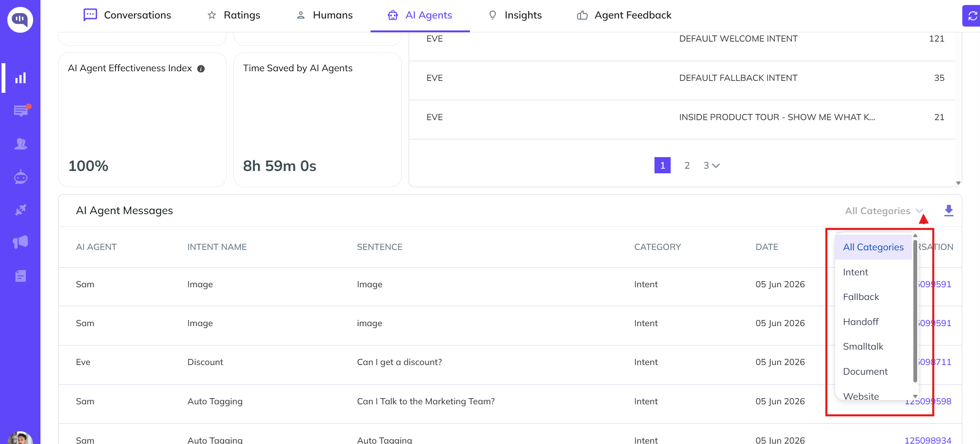Click the intents table scroll-down arrow
The image size is (980, 444).
[958, 183]
